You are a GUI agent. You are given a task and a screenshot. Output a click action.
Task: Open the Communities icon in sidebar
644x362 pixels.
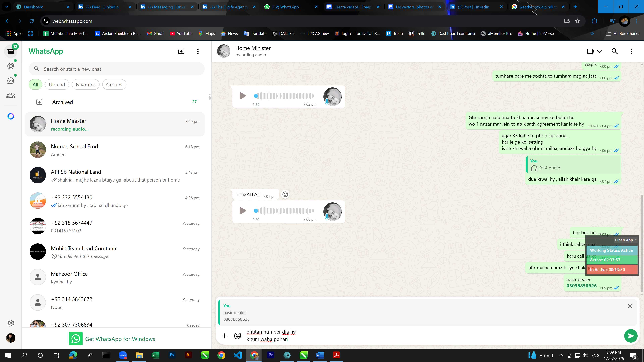coord(11,95)
